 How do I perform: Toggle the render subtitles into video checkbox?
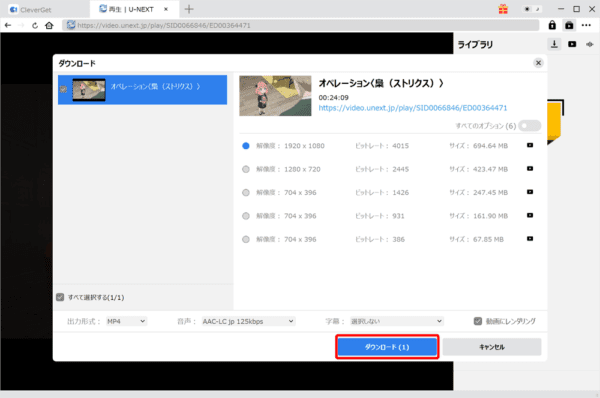pos(478,321)
